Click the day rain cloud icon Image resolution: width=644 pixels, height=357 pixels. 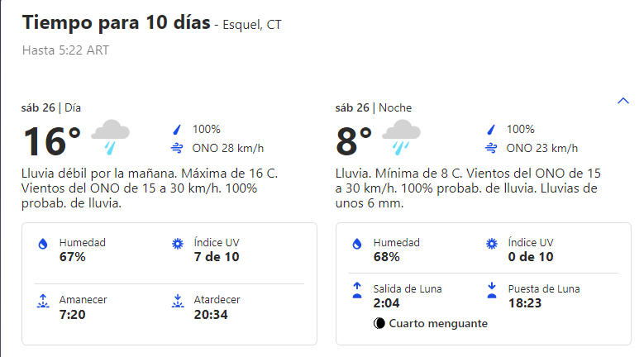tap(110, 137)
